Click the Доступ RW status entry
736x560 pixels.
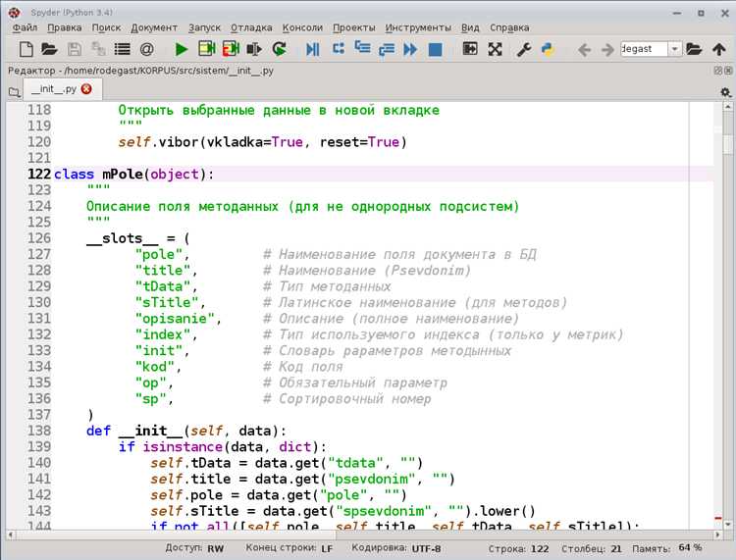point(194,548)
